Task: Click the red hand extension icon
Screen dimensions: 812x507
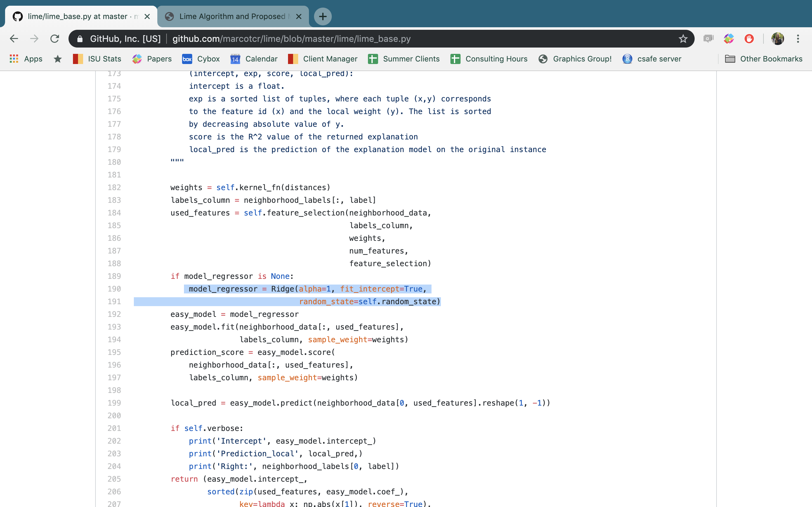Action: [749, 39]
